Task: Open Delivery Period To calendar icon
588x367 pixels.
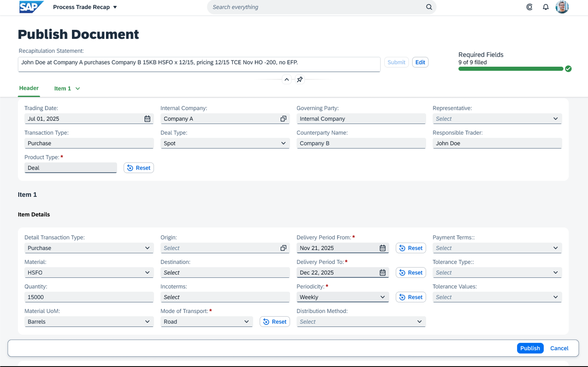Action: 382,272
